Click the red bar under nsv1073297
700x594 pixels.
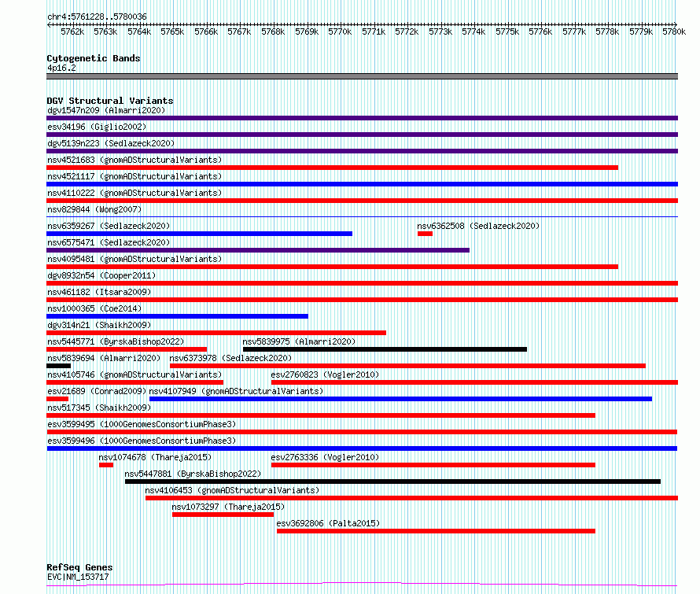pyautogui.click(x=223, y=515)
